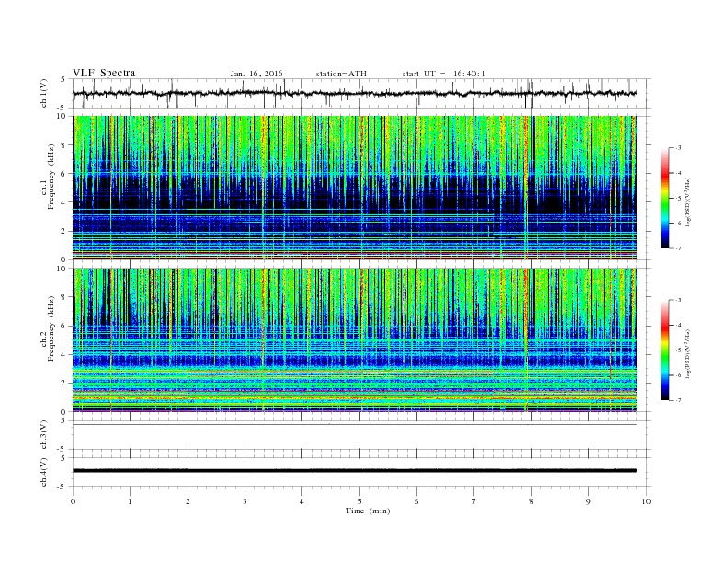The width and height of the screenshot is (728, 563).
Task: Click the "-5" label on ch.2 color bar
Action: pyautogui.click(x=678, y=350)
